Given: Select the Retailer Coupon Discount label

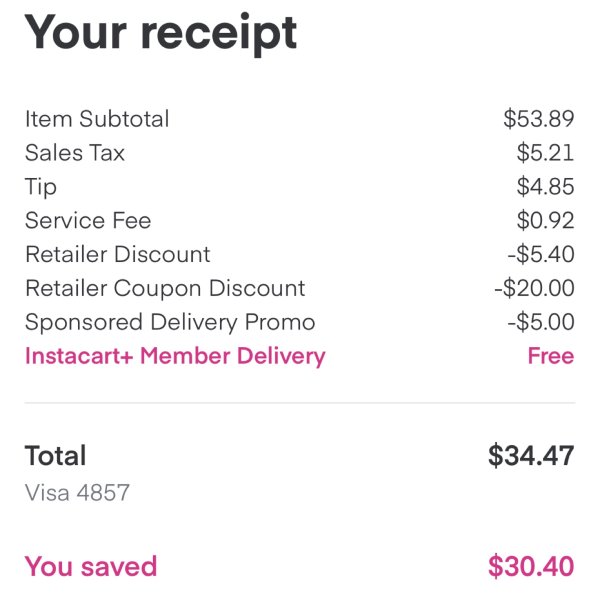Looking at the screenshot, I should [165, 288].
